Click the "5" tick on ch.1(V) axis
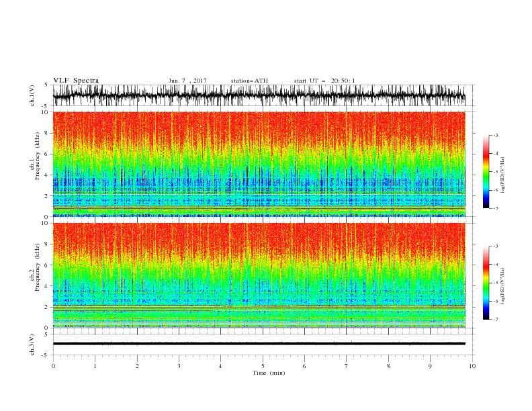 tap(46, 85)
